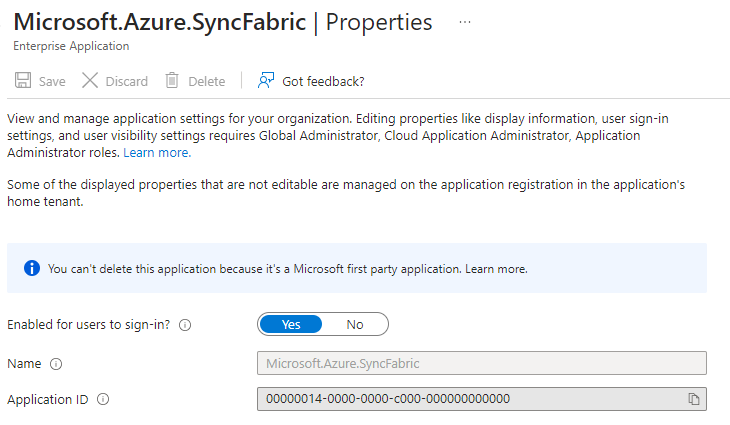The height and width of the screenshot is (425, 730).
Task: Open Learn more link in first party banner
Action: [496, 269]
